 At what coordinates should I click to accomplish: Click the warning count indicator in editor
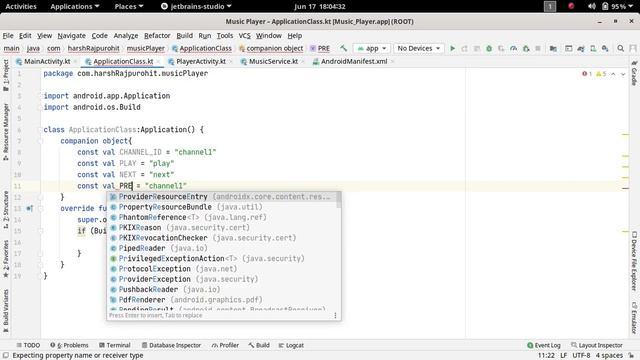pyautogui.click(x=601, y=74)
